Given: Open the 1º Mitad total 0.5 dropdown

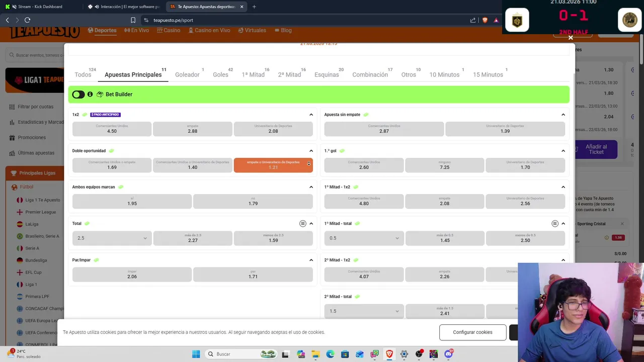Looking at the screenshot, I should 364,238.
